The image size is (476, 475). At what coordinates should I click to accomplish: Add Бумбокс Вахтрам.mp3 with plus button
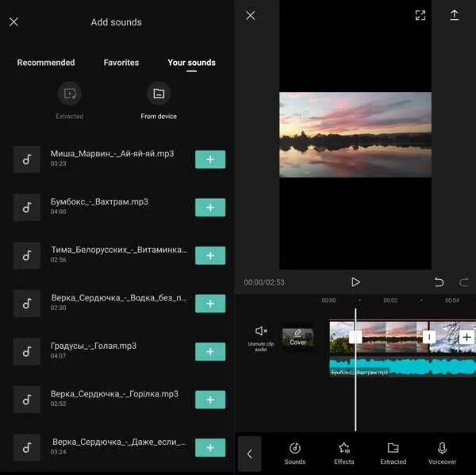(210, 207)
